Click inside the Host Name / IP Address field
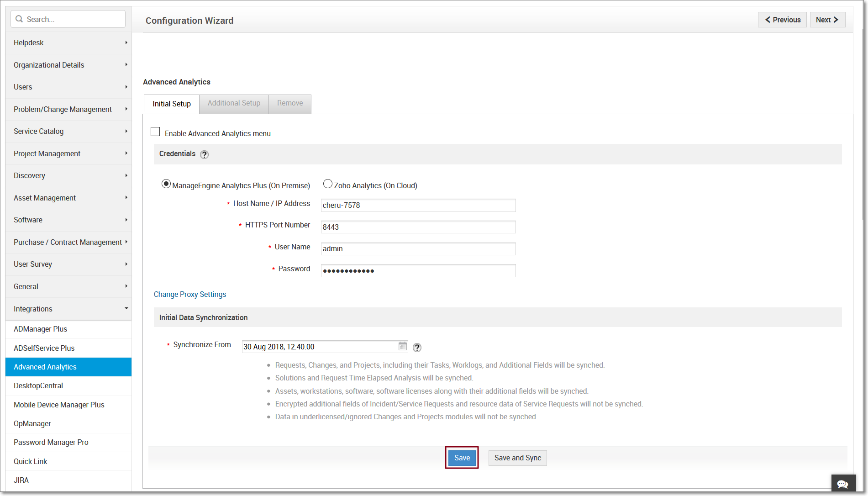This screenshot has width=868, height=496. [417, 205]
